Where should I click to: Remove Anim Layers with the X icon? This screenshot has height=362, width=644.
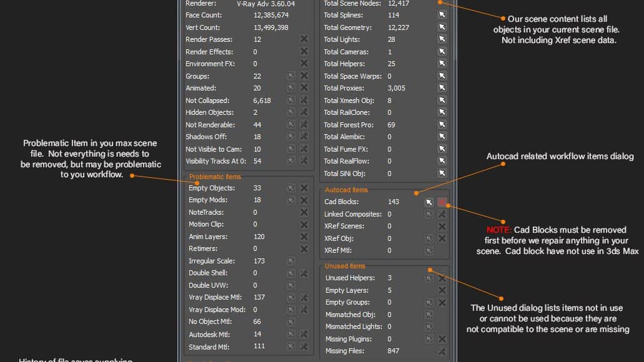pos(304,237)
